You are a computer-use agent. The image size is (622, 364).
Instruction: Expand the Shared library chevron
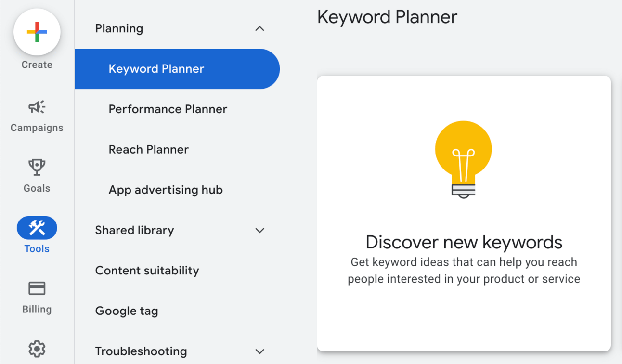tap(259, 231)
